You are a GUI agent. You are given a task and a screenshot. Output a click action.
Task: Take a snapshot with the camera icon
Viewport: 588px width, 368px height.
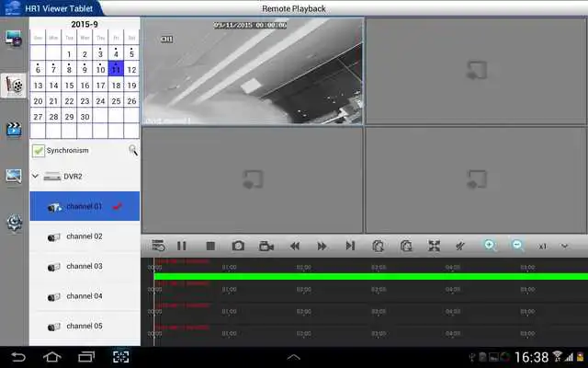point(238,246)
